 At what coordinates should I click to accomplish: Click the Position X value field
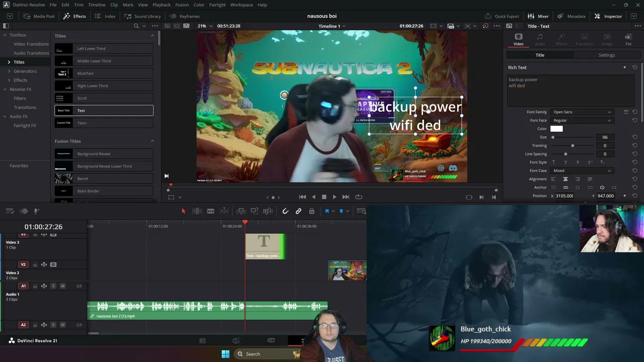[x=565, y=196]
